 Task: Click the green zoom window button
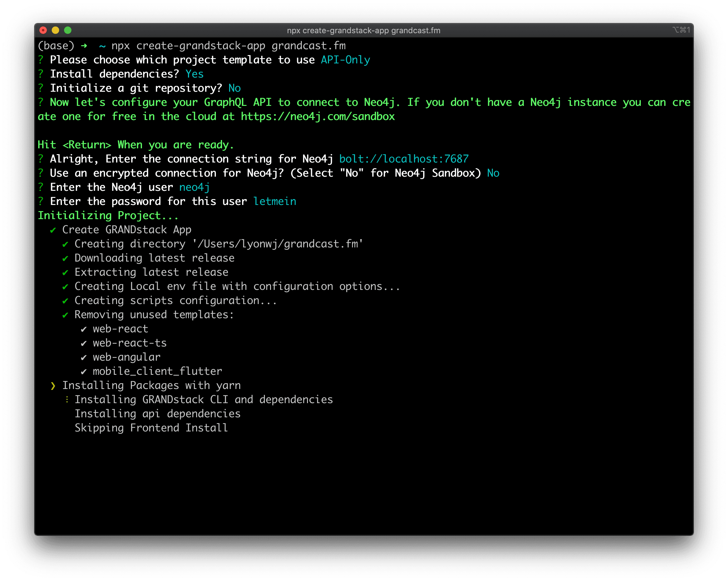pyautogui.click(x=68, y=30)
